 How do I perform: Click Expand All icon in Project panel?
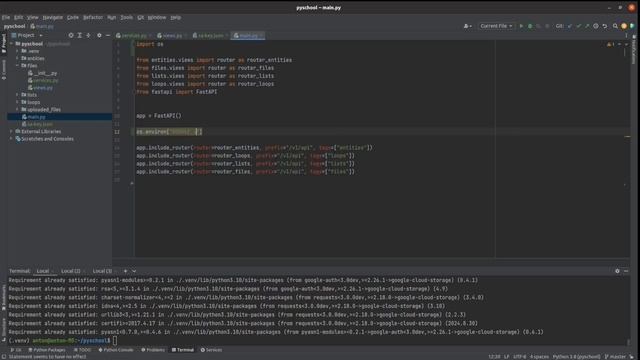(x=80, y=36)
